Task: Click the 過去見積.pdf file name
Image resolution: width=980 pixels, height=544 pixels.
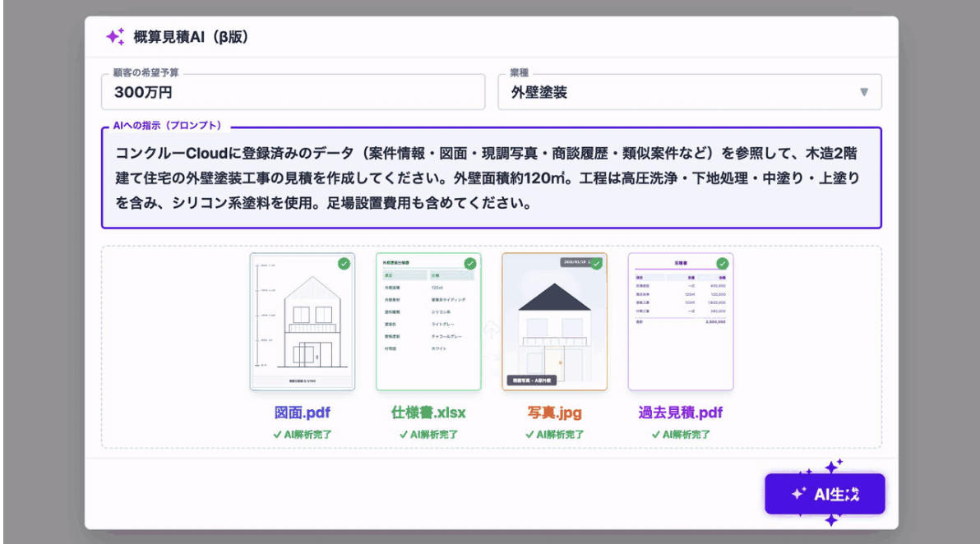Action: [x=680, y=413]
